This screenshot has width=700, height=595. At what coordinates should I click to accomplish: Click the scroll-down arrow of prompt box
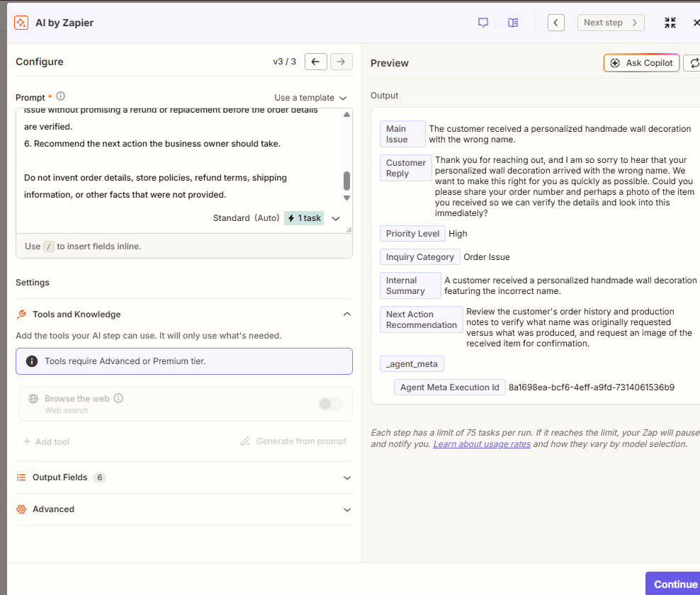(346, 198)
